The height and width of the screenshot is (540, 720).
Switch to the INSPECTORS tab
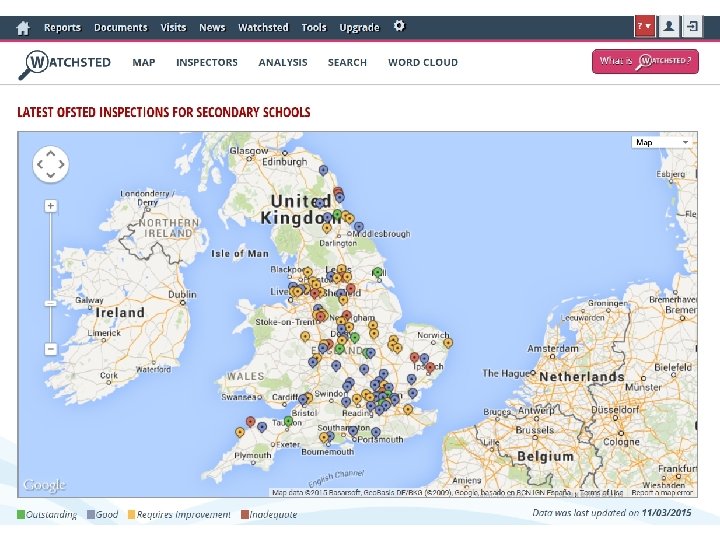click(x=207, y=62)
